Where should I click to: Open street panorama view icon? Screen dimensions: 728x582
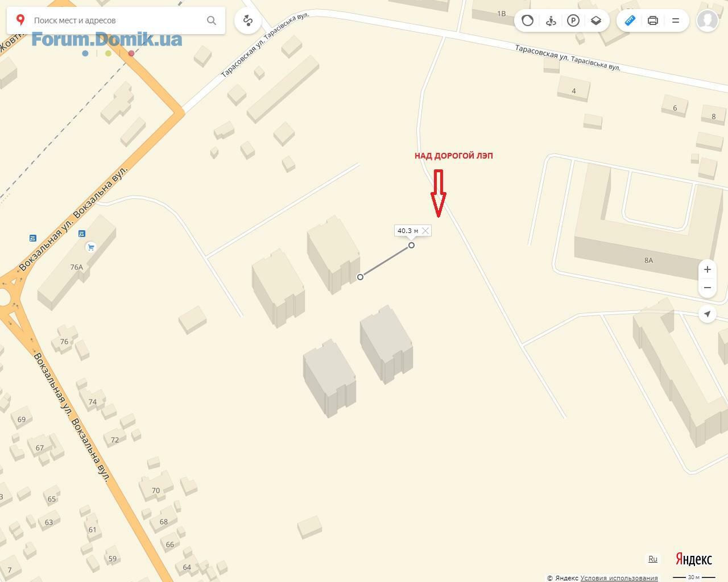(x=551, y=20)
